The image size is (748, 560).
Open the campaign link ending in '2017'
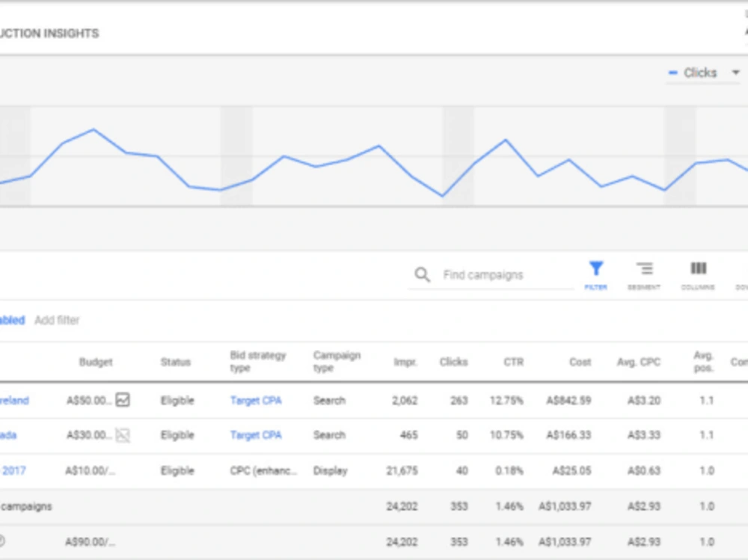[x=13, y=471]
